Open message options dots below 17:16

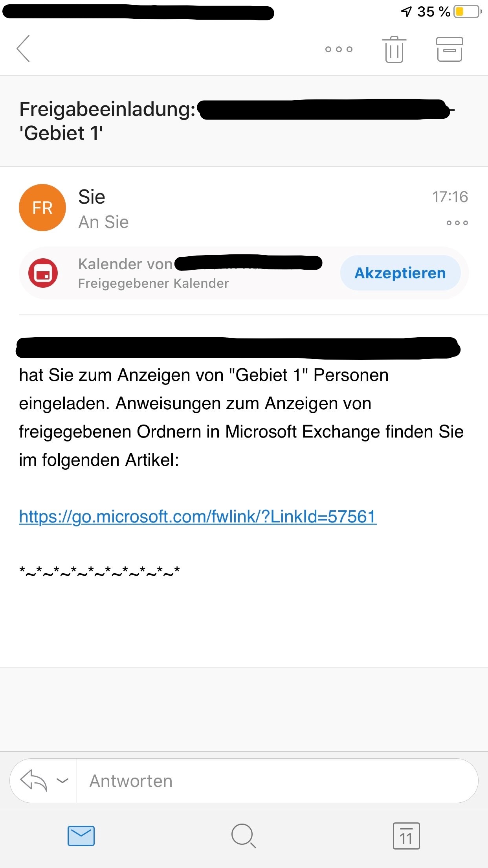click(x=457, y=223)
